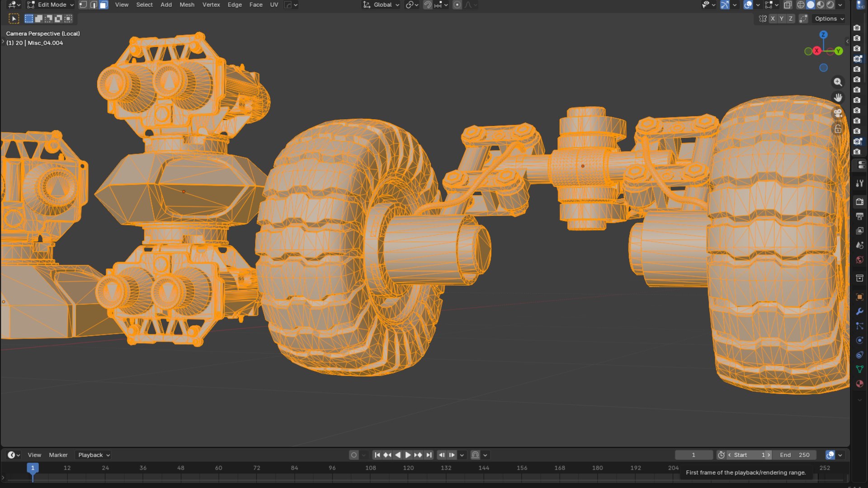Open the Mesh menu
This screenshot has width=868, height=488.
pos(187,5)
